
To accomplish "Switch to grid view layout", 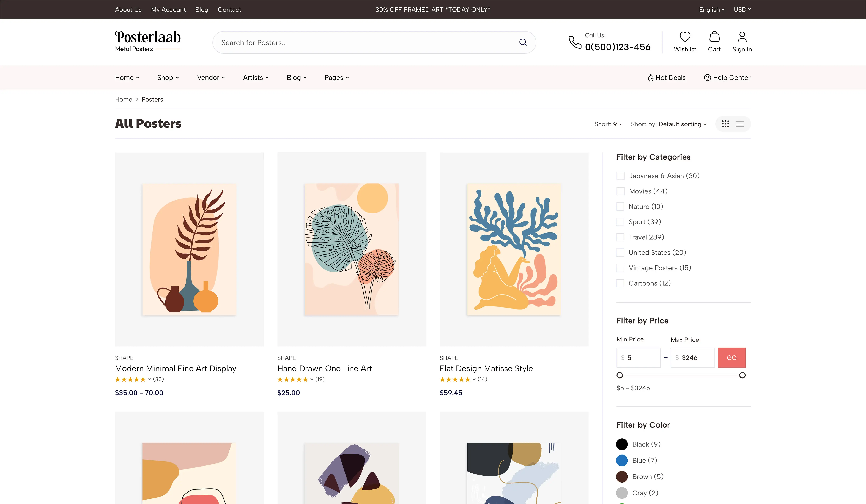I will tap(725, 124).
